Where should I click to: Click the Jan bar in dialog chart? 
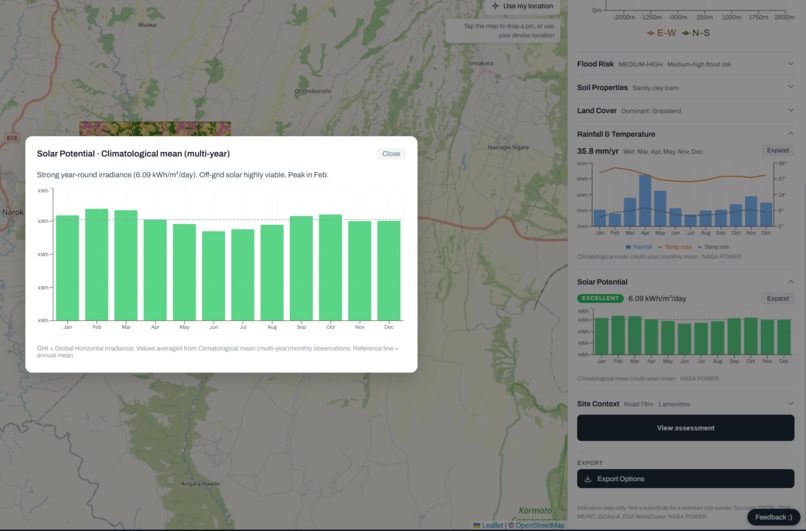pyautogui.click(x=67, y=268)
